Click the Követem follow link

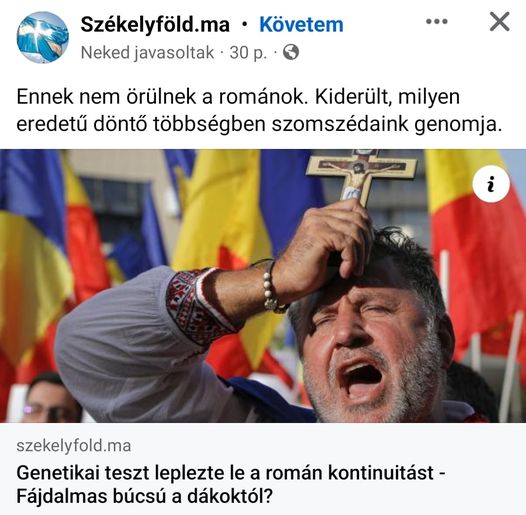pyautogui.click(x=301, y=24)
